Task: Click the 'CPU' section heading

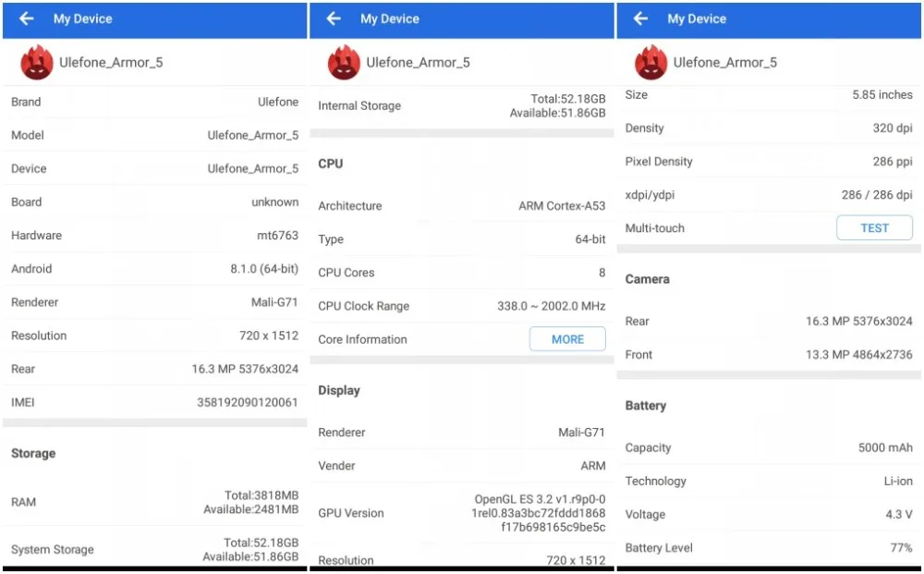Action: (331, 164)
